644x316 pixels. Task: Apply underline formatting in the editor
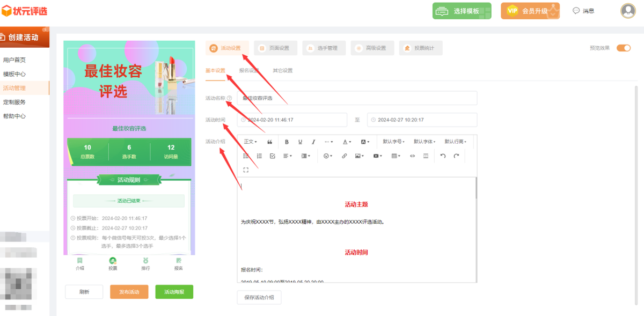[300, 142]
